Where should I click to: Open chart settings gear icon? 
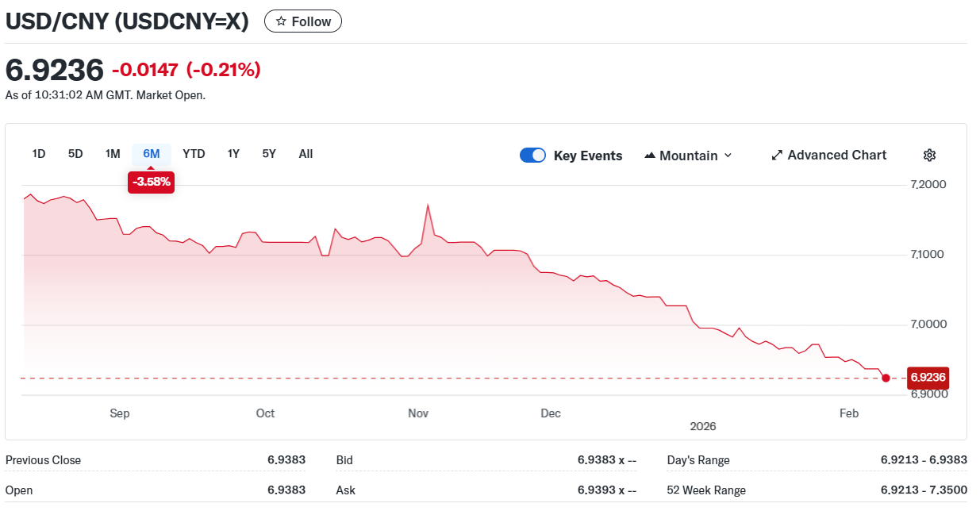[930, 156]
